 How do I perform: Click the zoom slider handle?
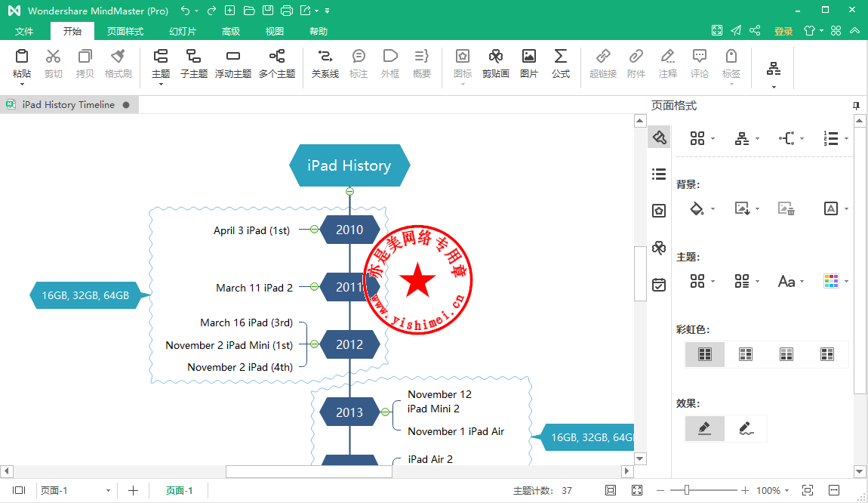(x=686, y=490)
